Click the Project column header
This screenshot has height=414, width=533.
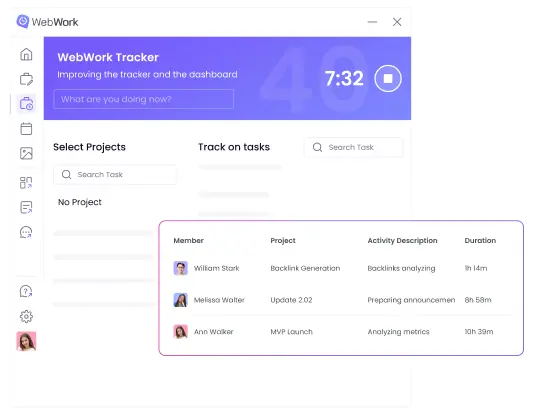283,241
